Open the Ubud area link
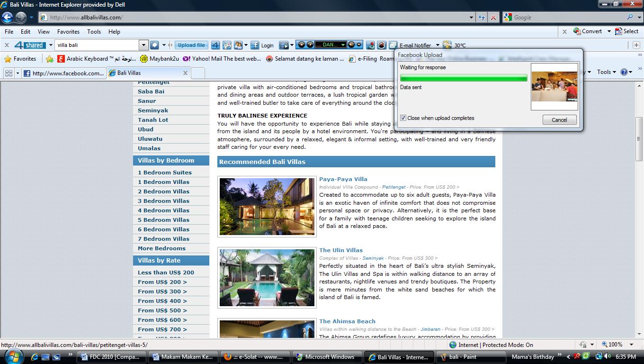This screenshot has width=644, height=364. (x=145, y=129)
